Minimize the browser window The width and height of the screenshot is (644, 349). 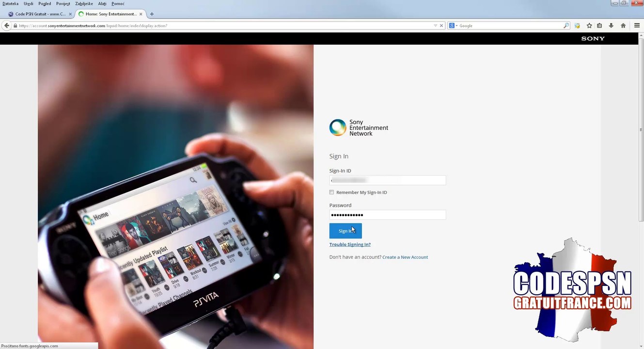[x=615, y=3]
